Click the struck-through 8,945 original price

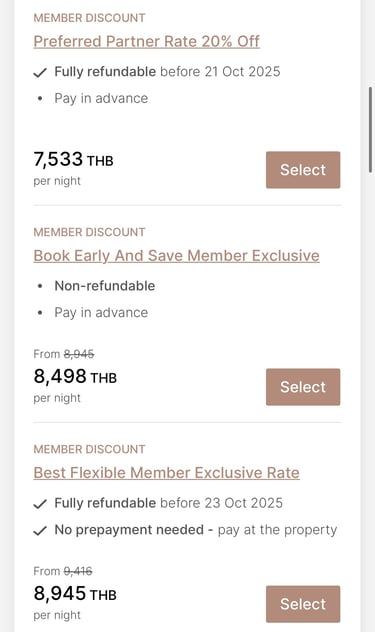tap(79, 354)
